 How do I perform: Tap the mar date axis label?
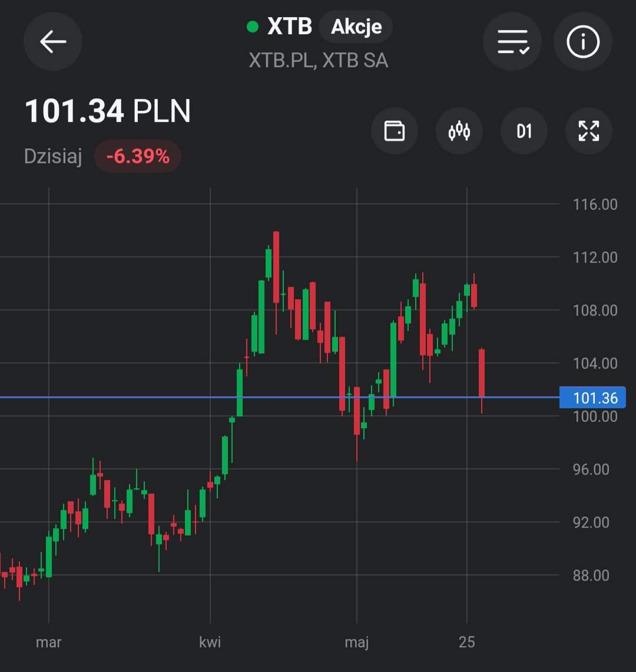[49, 642]
